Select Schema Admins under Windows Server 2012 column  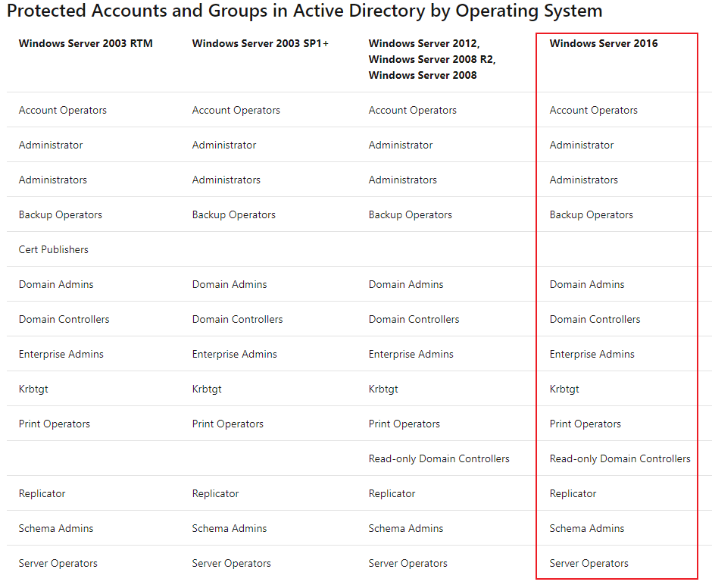[407, 528]
